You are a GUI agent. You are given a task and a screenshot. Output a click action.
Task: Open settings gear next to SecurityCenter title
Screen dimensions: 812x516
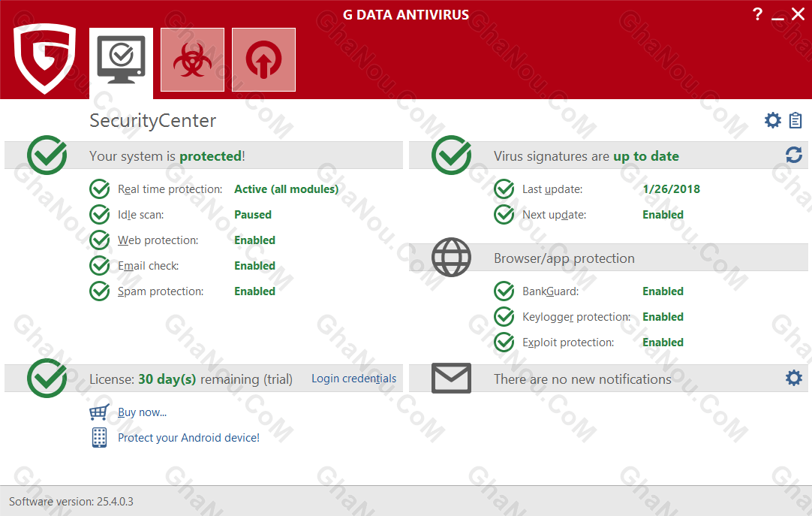[773, 120]
